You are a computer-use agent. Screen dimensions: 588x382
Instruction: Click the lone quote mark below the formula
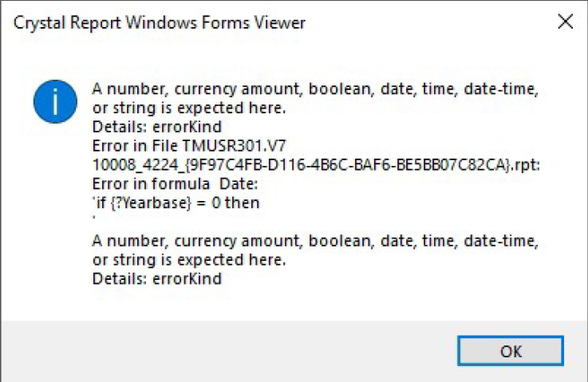[x=94, y=217]
